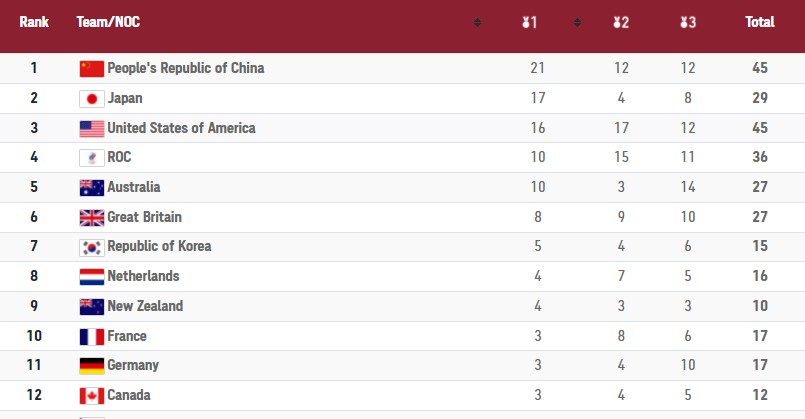This screenshot has height=419, width=805.
Task: Open the New Zealand team link
Action: (145, 306)
